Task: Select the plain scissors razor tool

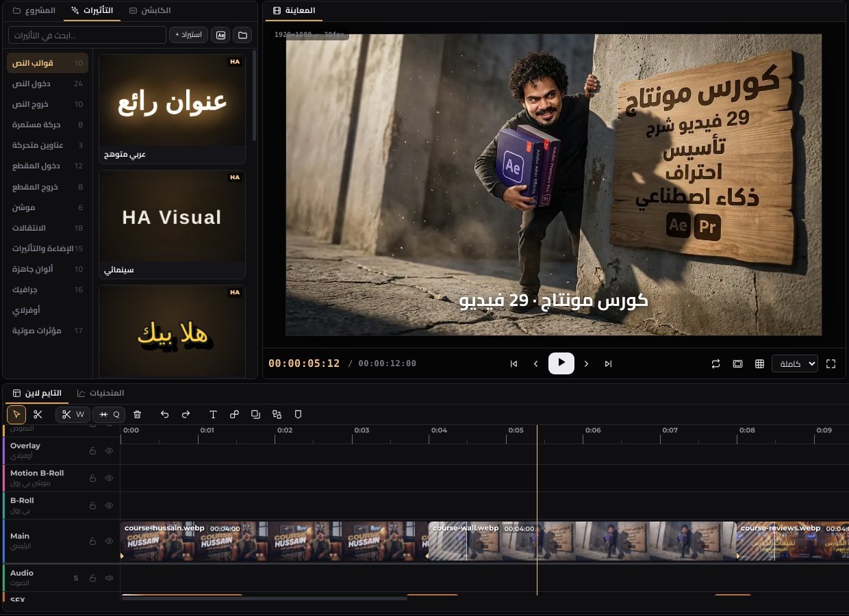Action: pyautogui.click(x=38, y=414)
